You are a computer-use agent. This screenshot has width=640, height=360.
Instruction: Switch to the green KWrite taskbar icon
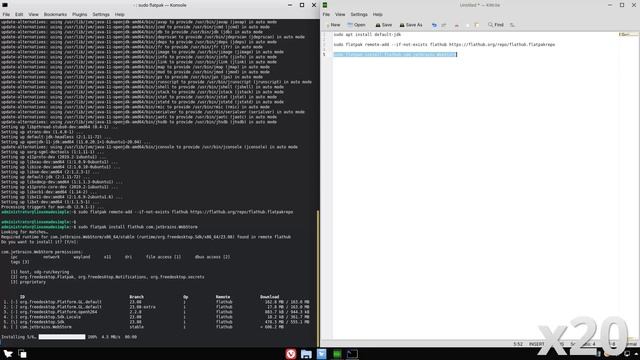[337, 354]
